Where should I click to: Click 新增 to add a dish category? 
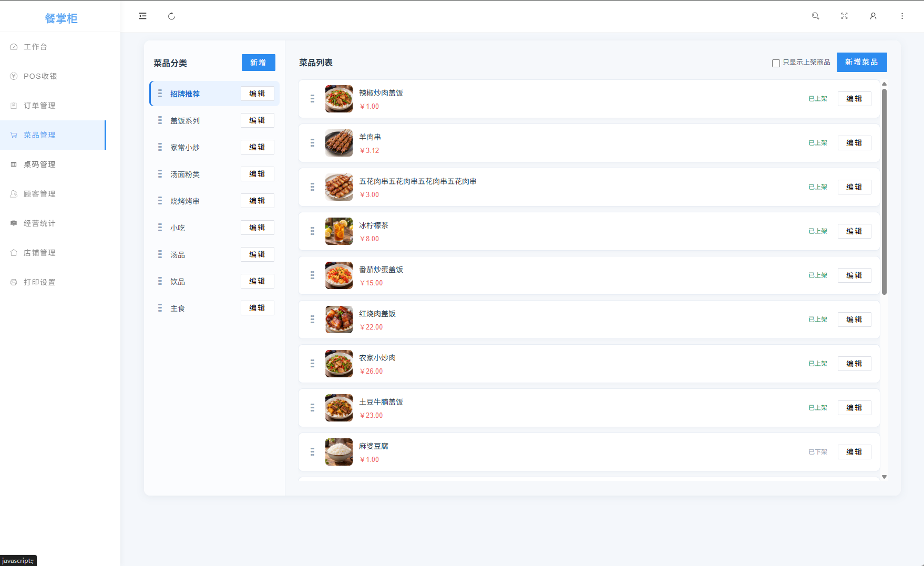point(258,63)
